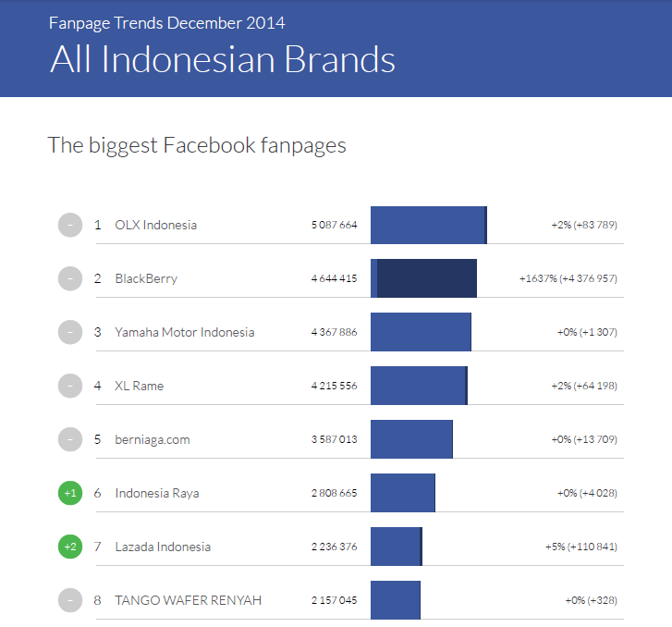Click the gray badge beside TANGO WAFER RENYAH
The image size is (672, 627).
point(69,600)
